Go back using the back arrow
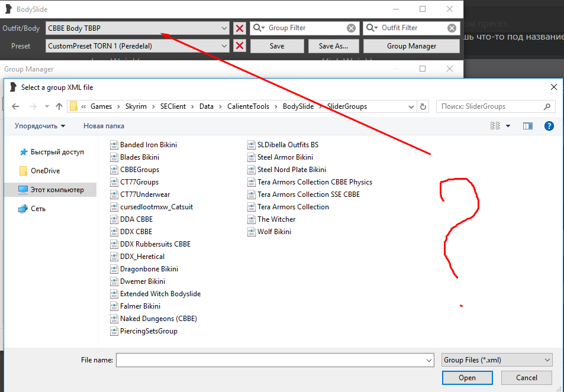 [x=15, y=106]
